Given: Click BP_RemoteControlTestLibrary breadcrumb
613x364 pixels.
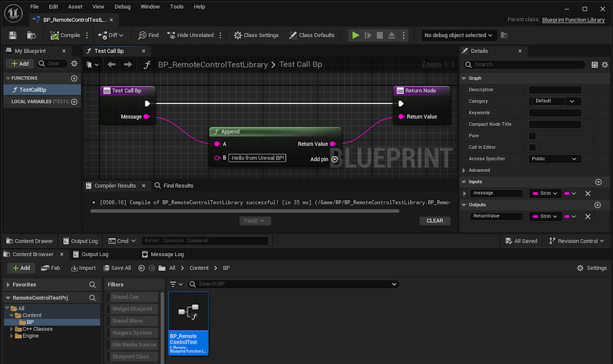Looking at the screenshot, I should (x=213, y=65).
